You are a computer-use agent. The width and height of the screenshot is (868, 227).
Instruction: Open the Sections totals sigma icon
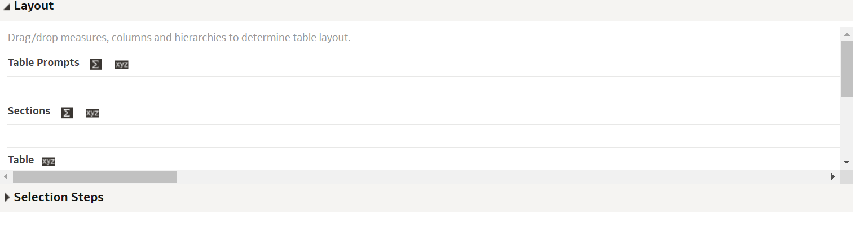(x=67, y=113)
